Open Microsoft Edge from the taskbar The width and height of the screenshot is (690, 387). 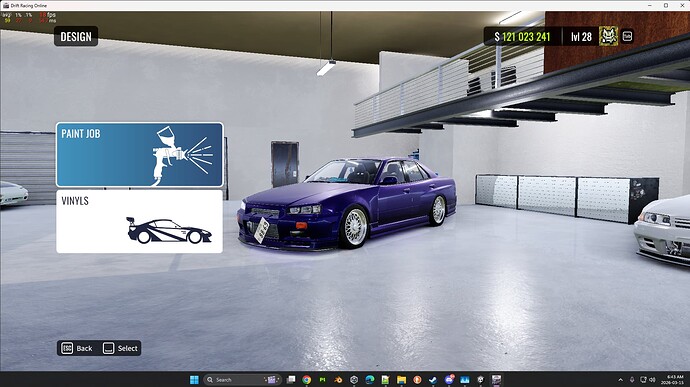tap(370, 380)
